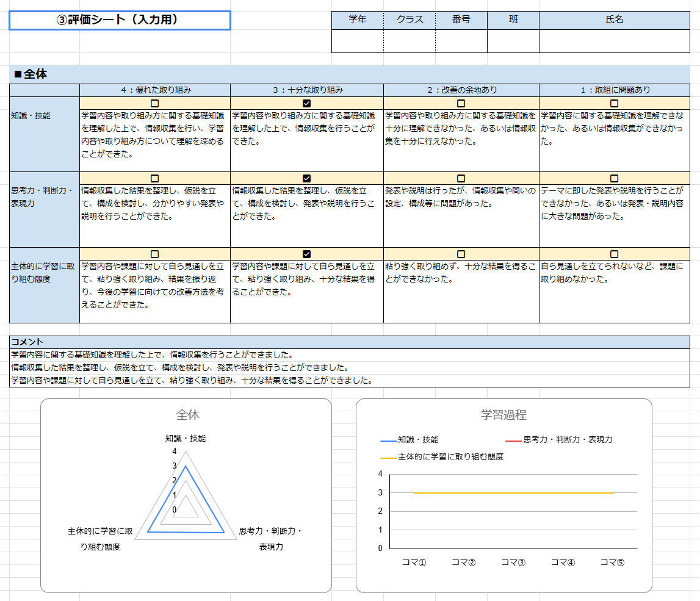Check the 知識・技能 level 2 checkbox
The image size is (700, 601).
pos(461,104)
